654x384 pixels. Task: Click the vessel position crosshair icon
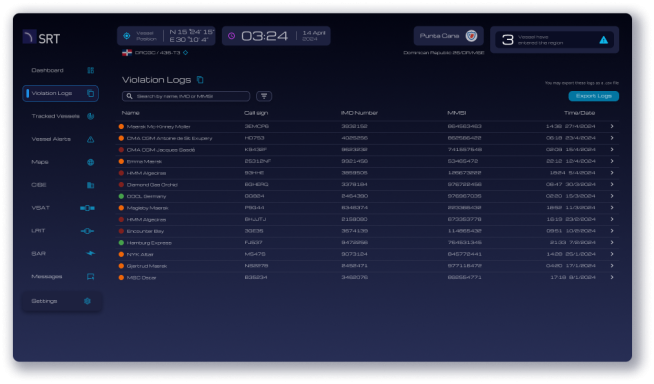coord(127,36)
